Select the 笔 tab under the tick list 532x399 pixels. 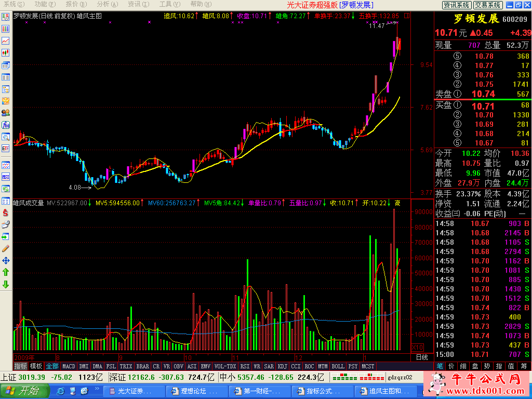pos(440,366)
